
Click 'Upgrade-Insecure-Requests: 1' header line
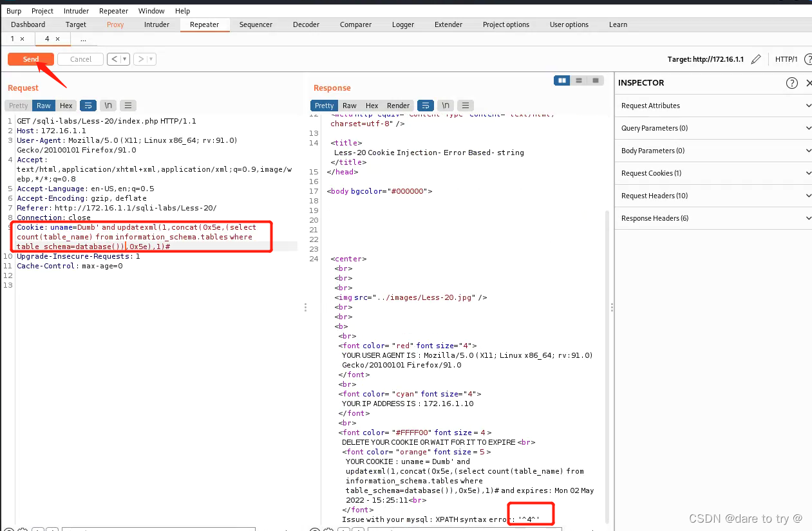(x=79, y=256)
